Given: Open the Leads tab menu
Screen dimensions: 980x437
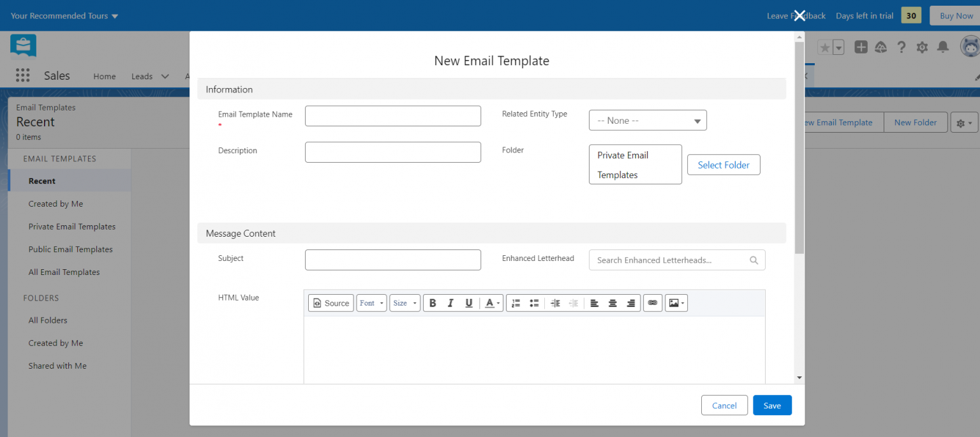Looking at the screenshot, I should coord(165,76).
